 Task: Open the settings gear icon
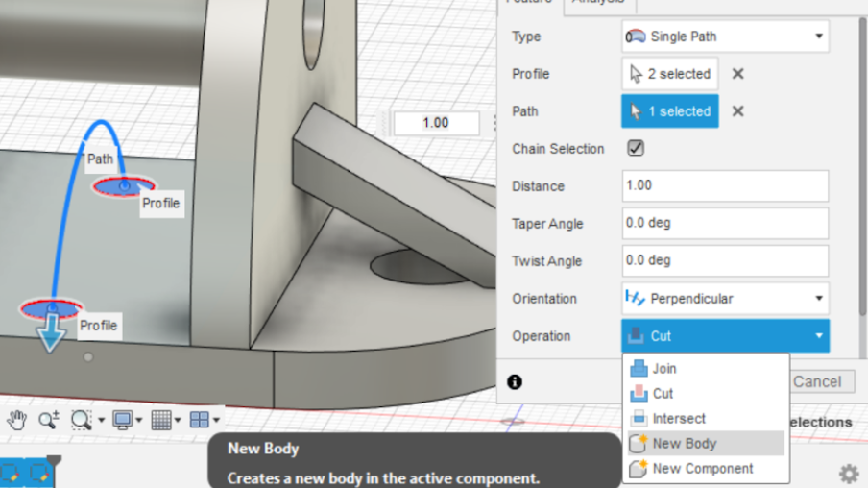tap(849, 475)
